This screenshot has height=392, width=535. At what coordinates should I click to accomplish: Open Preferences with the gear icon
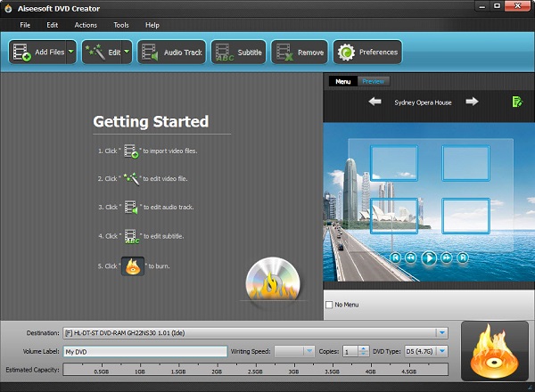[x=345, y=53]
